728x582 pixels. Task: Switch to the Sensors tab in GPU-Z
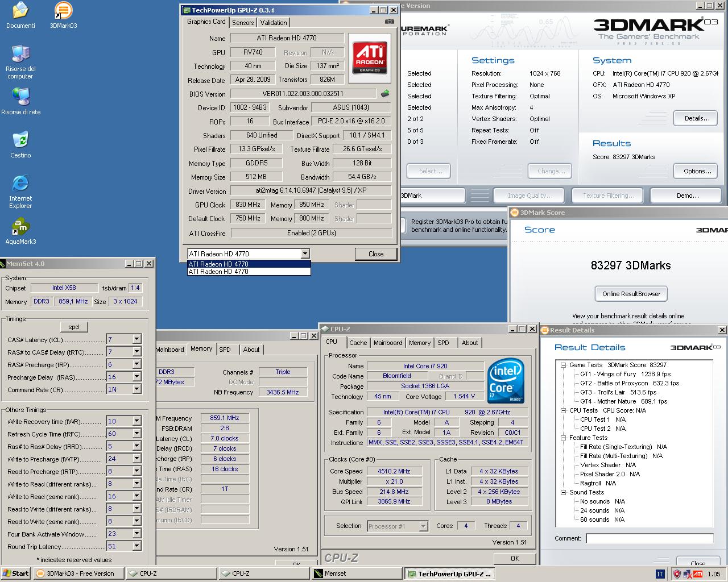tap(243, 23)
